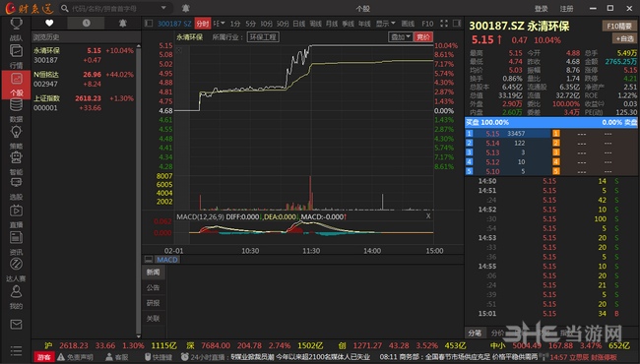Select the 1分 chart period
This screenshot has width=640, height=364.
(235, 24)
